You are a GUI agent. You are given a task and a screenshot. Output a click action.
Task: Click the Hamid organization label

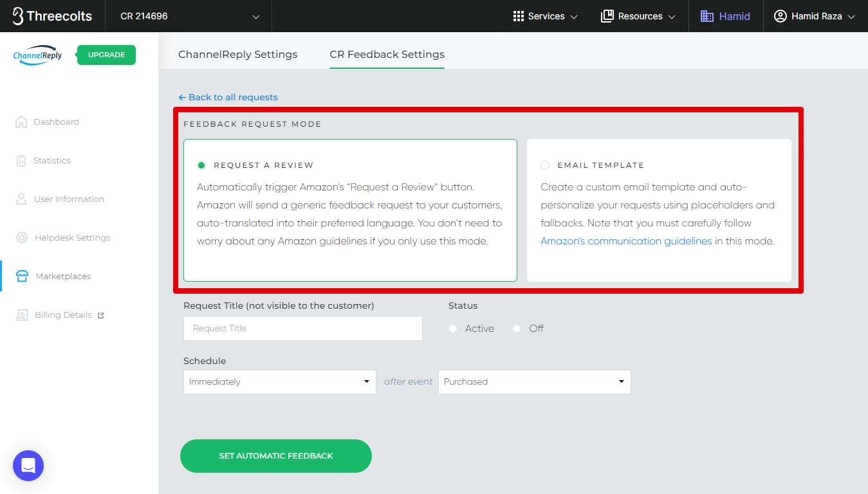pyautogui.click(x=734, y=16)
